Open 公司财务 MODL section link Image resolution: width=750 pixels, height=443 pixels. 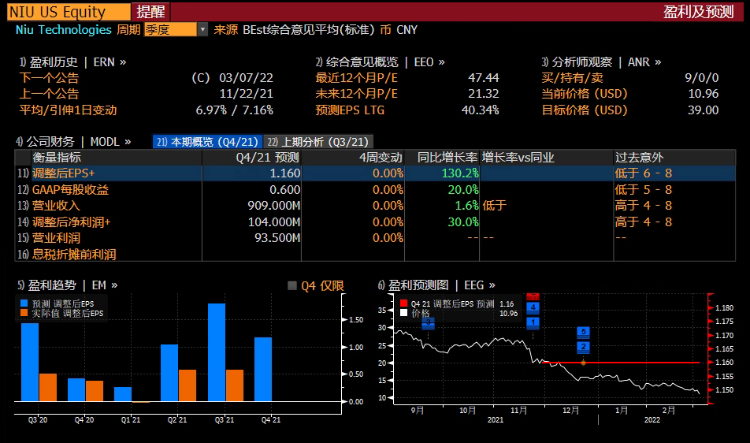[x=73, y=142]
